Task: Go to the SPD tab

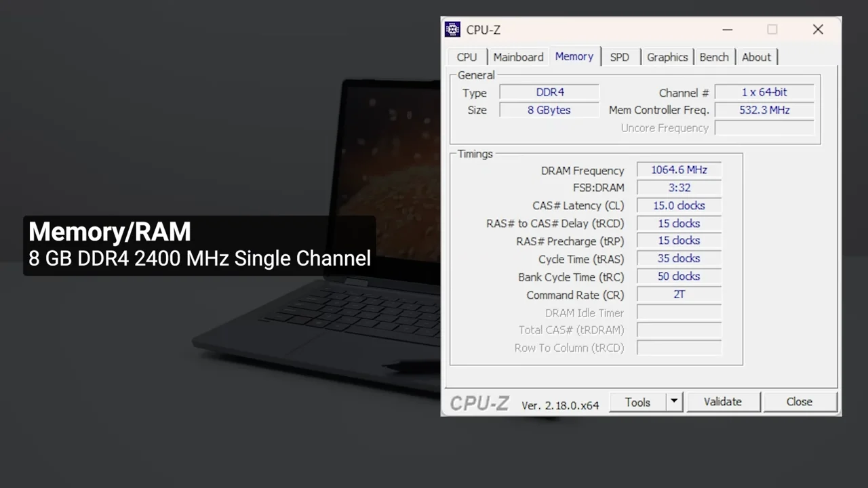Action: coord(619,58)
